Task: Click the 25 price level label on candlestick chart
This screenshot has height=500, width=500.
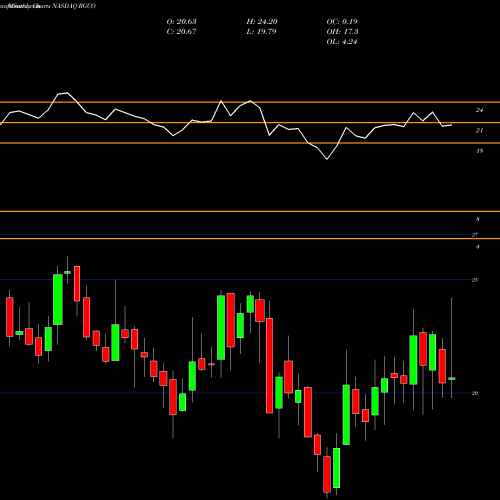Action: point(475,280)
